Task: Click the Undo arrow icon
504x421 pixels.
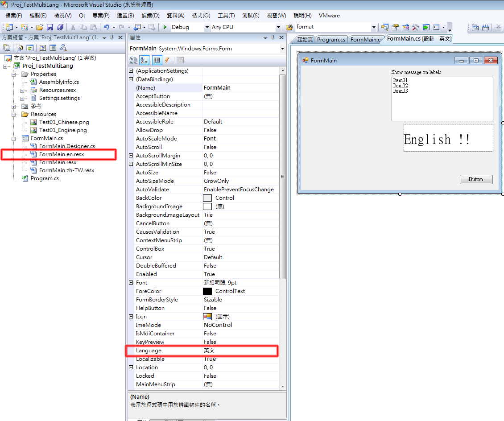Action: [107, 27]
